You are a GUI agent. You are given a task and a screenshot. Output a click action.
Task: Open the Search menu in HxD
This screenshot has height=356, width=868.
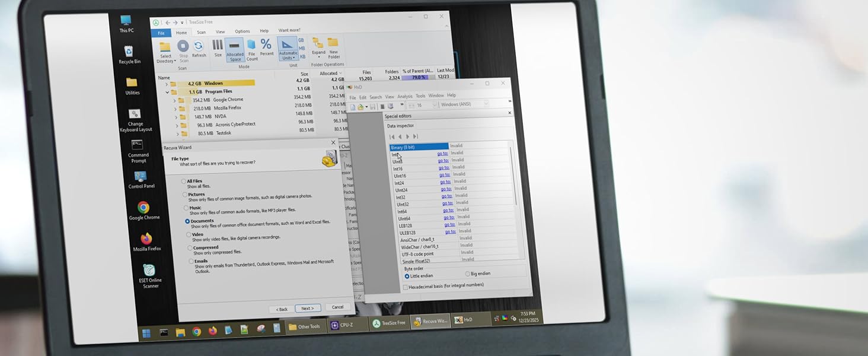point(376,97)
